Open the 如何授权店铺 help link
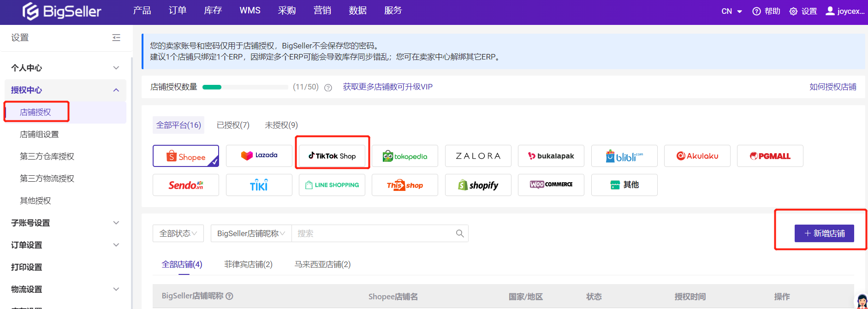The height and width of the screenshot is (309, 868). click(x=832, y=87)
